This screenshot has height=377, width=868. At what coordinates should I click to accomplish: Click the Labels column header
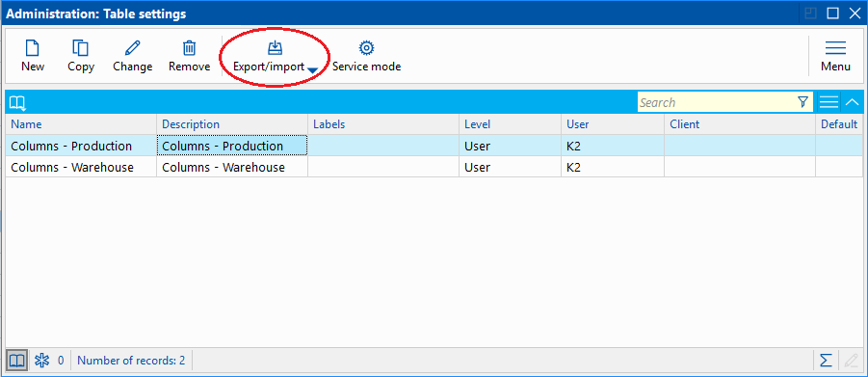click(x=383, y=124)
